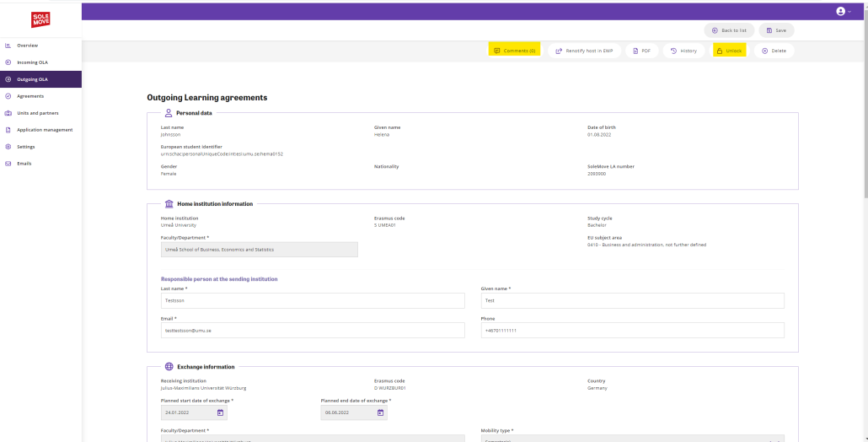Click the SoleMove logo
The width and height of the screenshot is (868, 442).
point(40,19)
